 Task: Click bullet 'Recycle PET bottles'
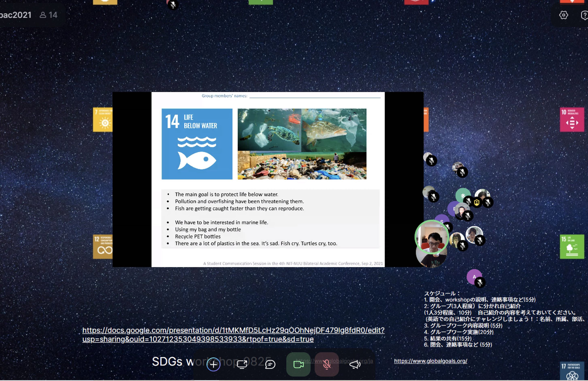[x=198, y=236]
